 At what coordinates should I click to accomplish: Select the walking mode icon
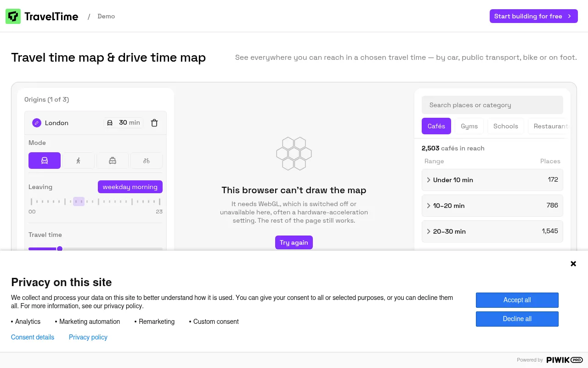[79, 161]
